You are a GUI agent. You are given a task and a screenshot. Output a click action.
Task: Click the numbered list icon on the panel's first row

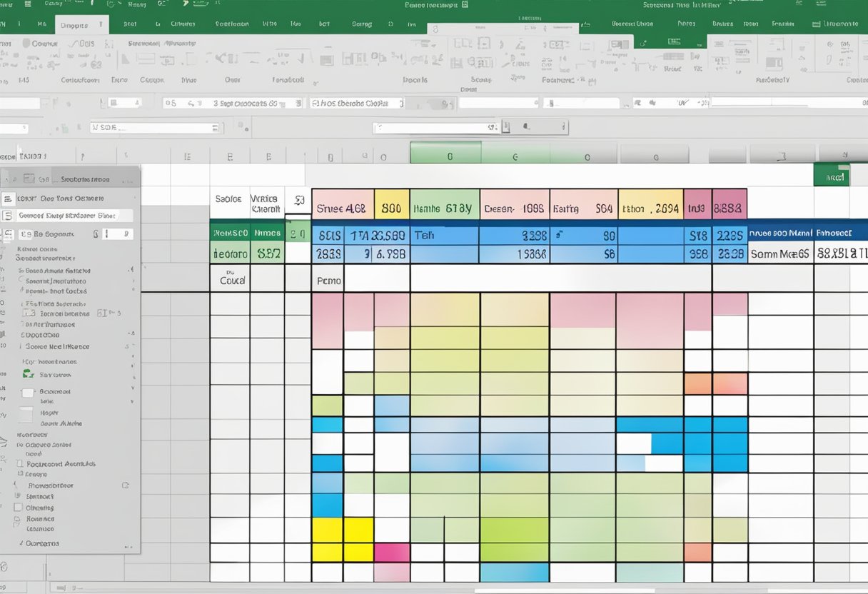click(8, 198)
